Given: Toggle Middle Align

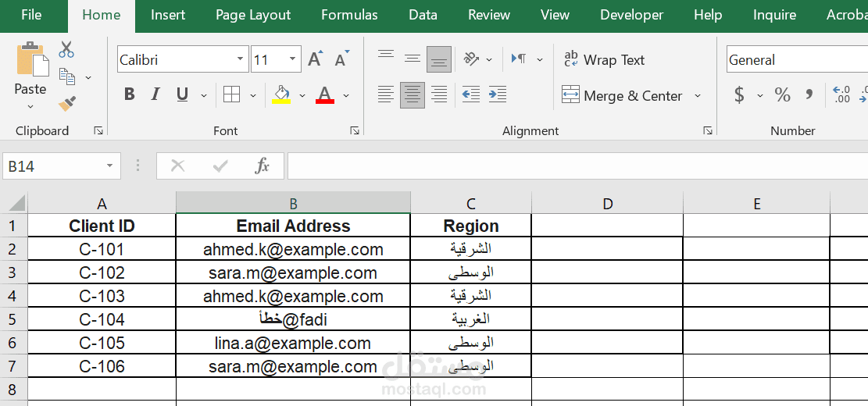Looking at the screenshot, I should (413, 59).
